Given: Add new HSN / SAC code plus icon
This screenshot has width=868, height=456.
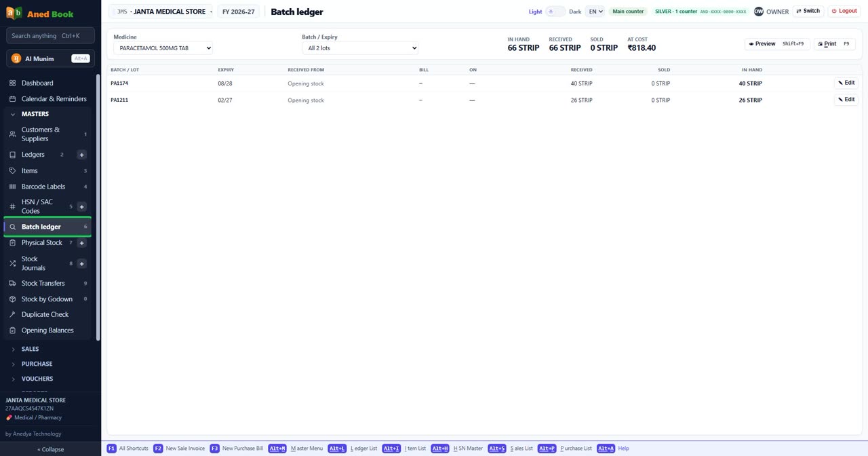Looking at the screenshot, I should pyautogui.click(x=82, y=206).
